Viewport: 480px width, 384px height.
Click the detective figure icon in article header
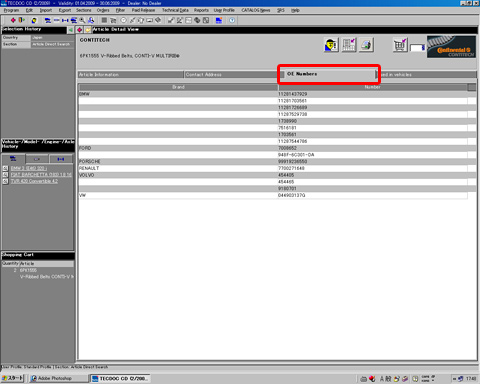(x=331, y=45)
